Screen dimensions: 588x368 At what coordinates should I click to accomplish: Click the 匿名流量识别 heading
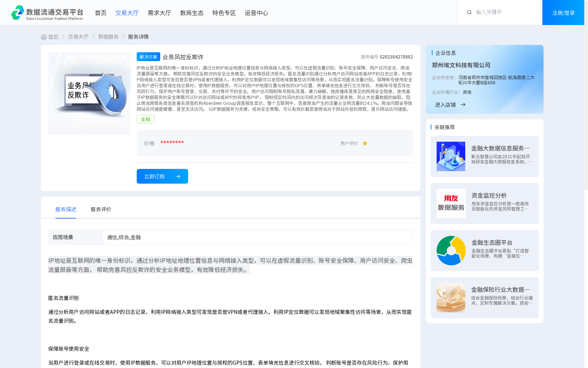[64, 298]
